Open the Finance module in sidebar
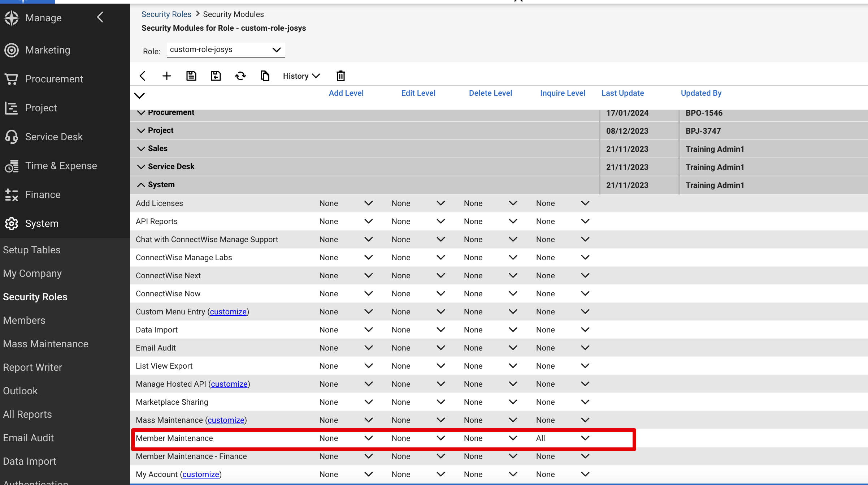The width and height of the screenshot is (868, 485). tap(43, 194)
